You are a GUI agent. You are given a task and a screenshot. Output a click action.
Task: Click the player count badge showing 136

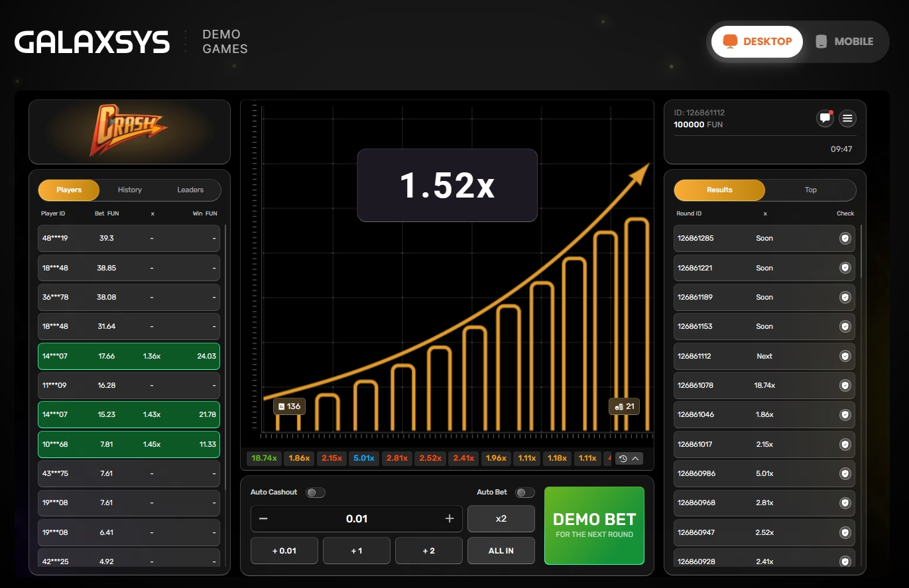[289, 406]
